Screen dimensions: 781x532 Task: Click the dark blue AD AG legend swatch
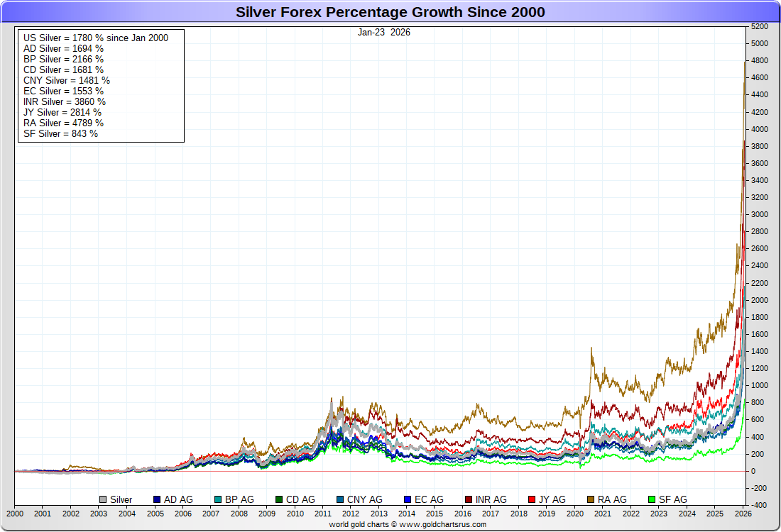pos(156,500)
